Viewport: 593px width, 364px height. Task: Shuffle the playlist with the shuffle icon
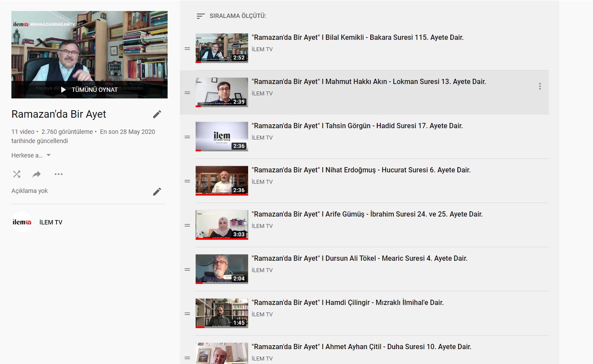click(x=17, y=174)
